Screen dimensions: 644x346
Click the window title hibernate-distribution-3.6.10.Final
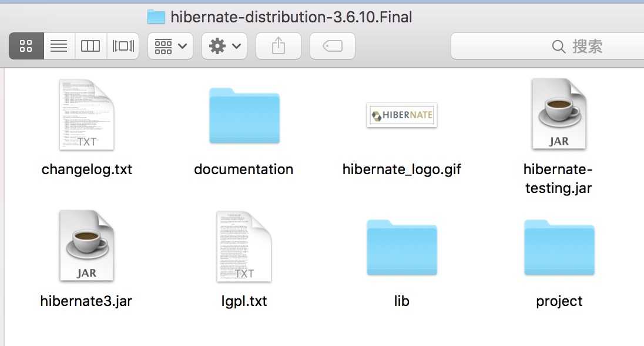tap(291, 17)
